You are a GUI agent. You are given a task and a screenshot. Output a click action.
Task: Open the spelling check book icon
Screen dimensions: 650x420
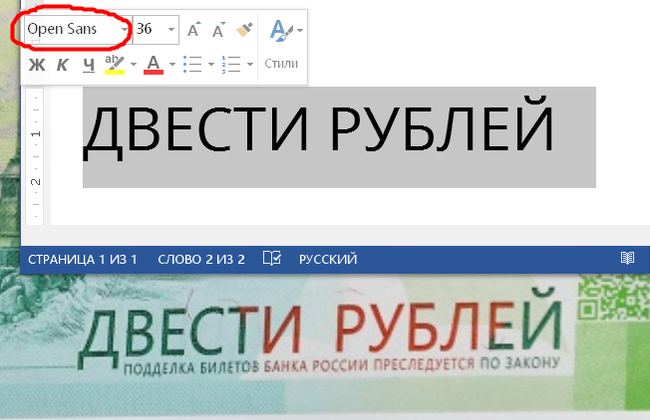point(272,258)
